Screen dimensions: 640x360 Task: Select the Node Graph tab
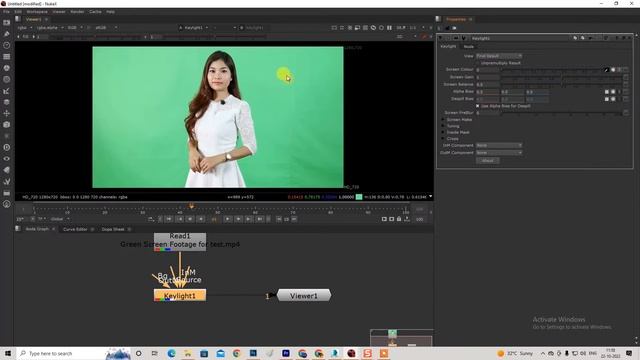click(x=37, y=229)
